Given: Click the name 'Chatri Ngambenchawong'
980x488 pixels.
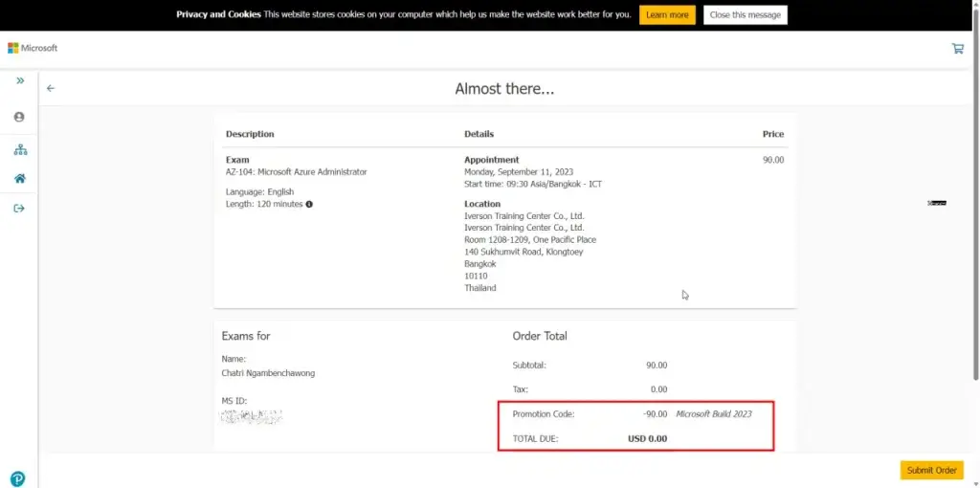Looking at the screenshot, I should click(x=268, y=373).
